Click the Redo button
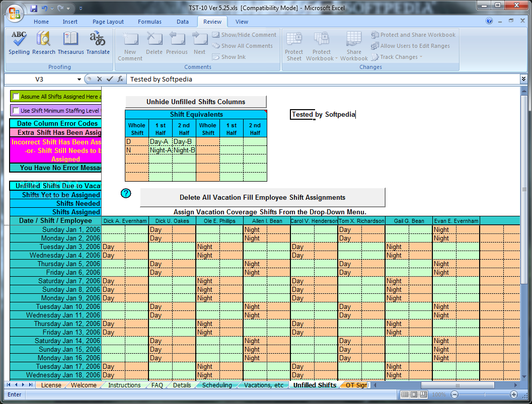532x404 pixels. [x=60, y=8]
